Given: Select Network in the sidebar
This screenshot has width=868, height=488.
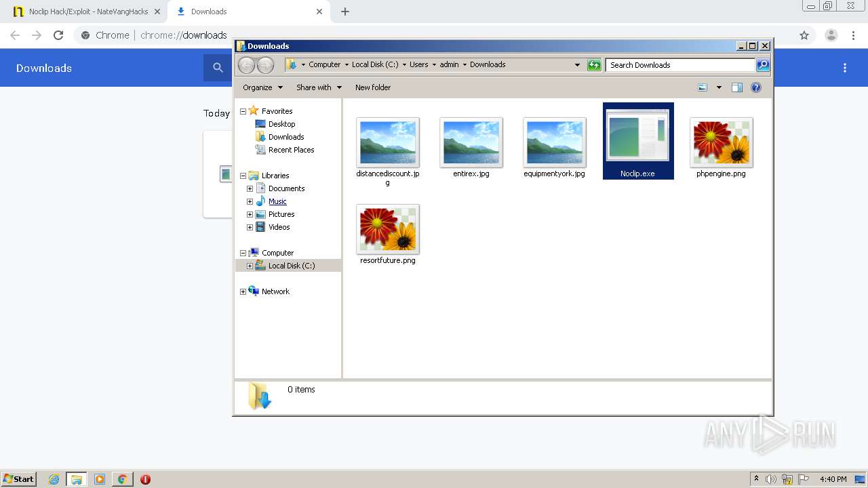Looking at the screenshot, I should 275,291.
